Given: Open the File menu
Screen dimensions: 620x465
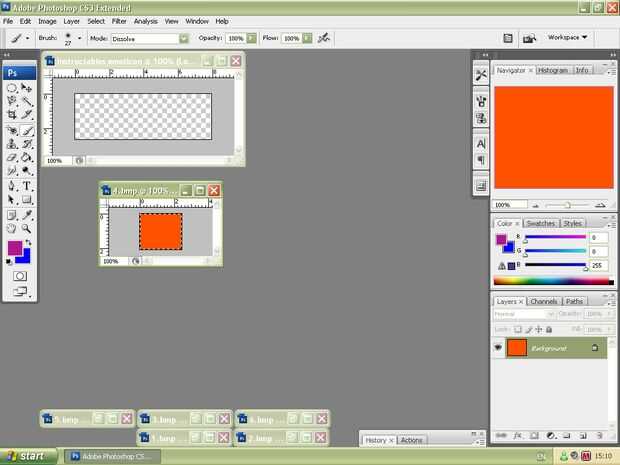Looking at the screenshot, I should pos(8,21).
